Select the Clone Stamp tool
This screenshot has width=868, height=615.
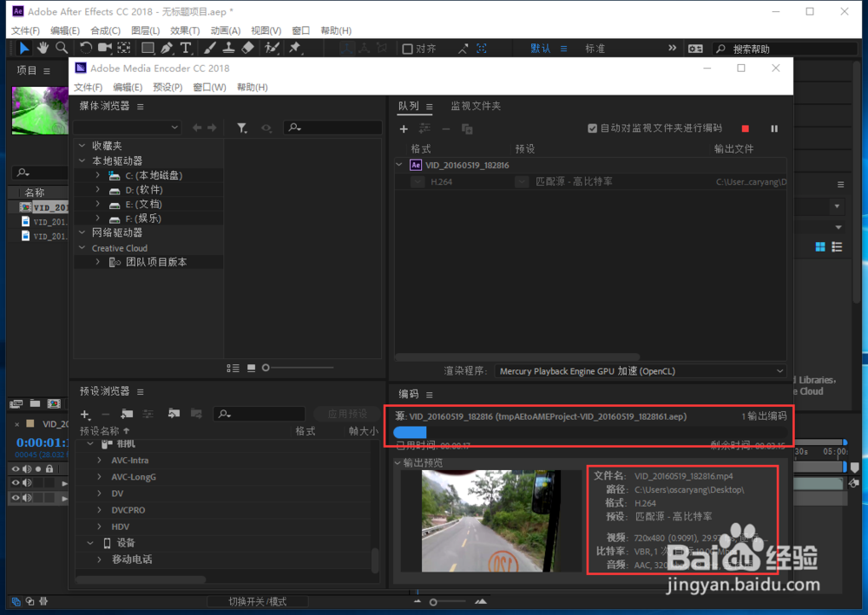click(228, 49)
